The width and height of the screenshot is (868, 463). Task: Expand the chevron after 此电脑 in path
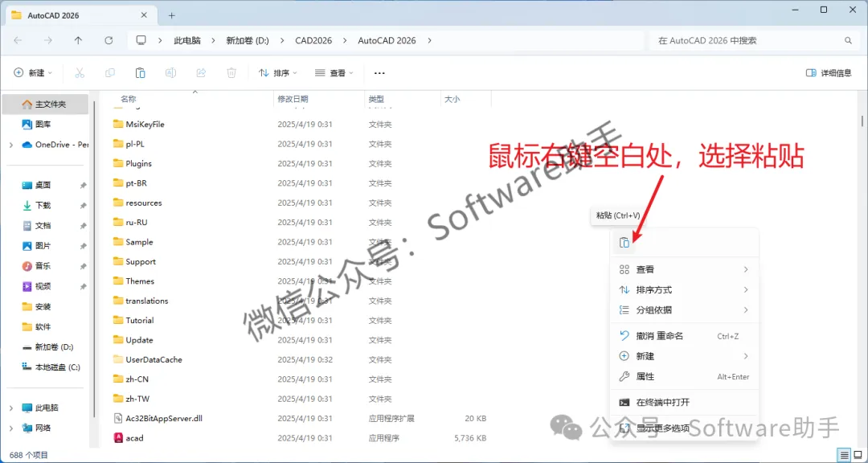214,40
